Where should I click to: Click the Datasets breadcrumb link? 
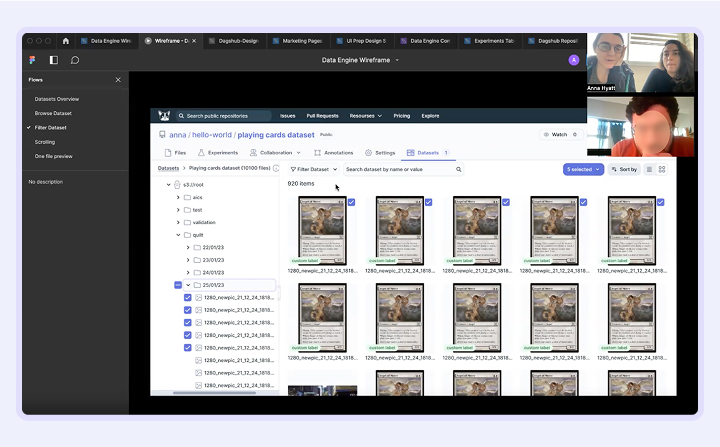point(168,168)
